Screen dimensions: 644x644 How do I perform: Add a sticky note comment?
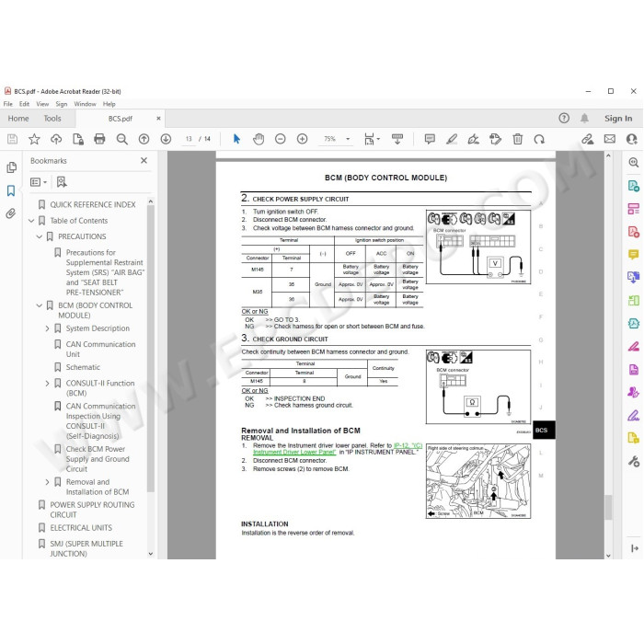pyautogui.click(x=430, y=139)
